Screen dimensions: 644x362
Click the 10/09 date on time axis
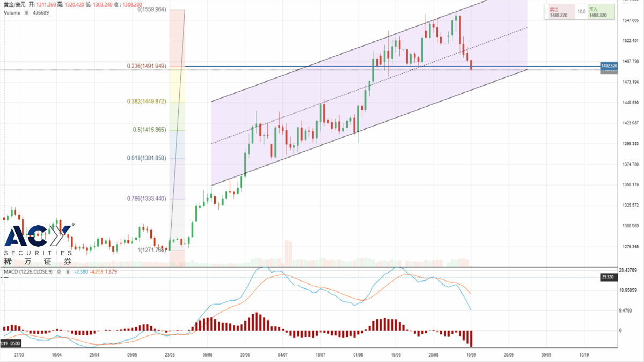point(471,354)
